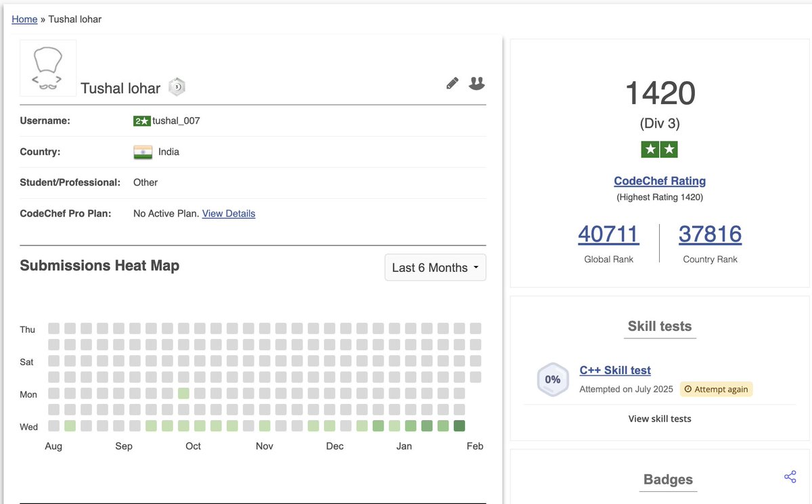Viewport: 812px width, 504px height.
Task: Click View skill tests
Action: point(660,419)
